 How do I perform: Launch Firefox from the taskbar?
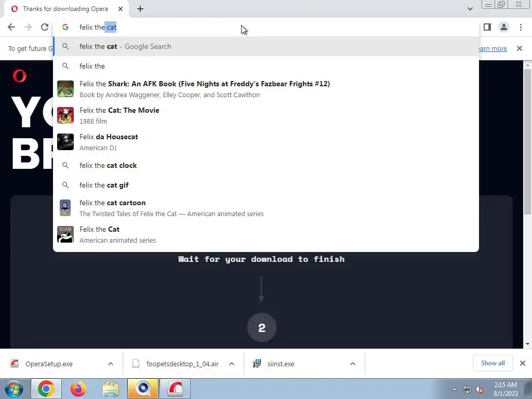coord(78,389)
